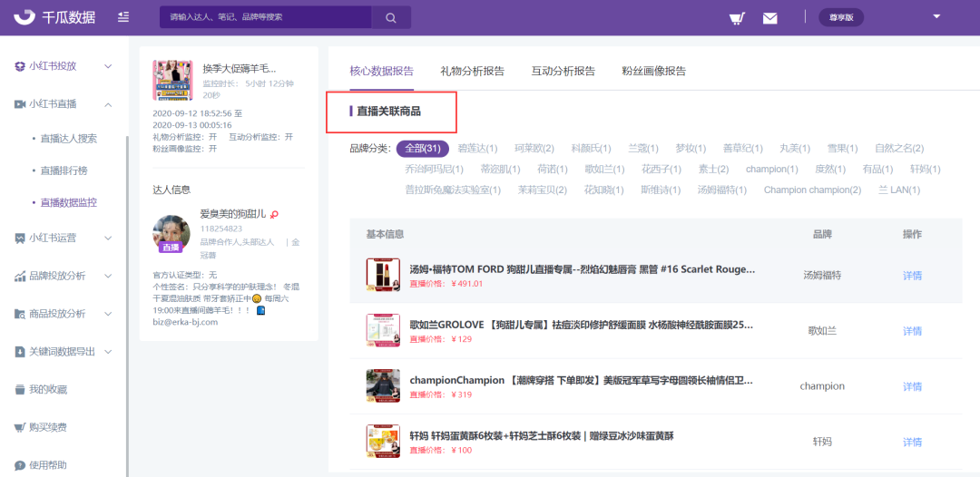Click the red badge icon beside 爱臭美的狗甜儿
The height and width of the screenshot is (477, 980).
pos(274,214)
